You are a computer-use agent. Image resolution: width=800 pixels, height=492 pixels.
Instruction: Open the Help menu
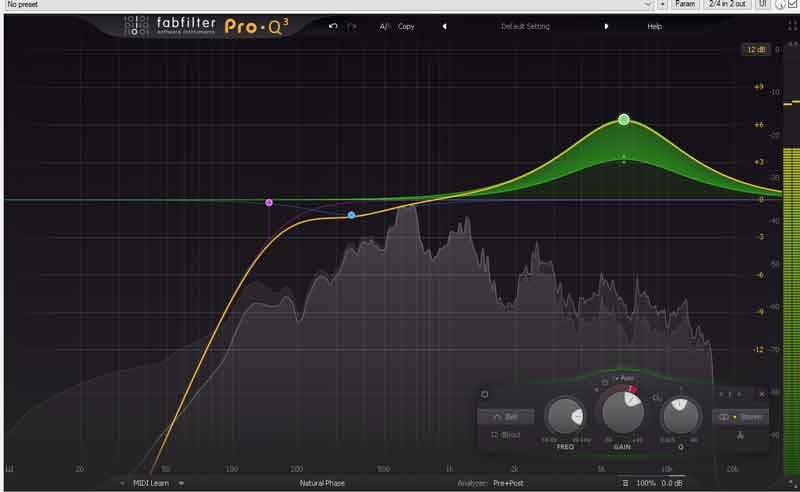point(655,27)
